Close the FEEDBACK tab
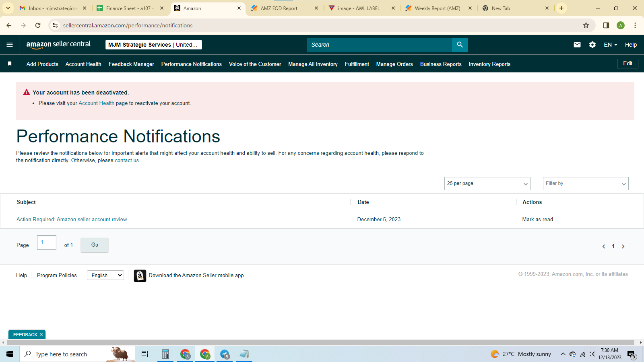 point(41,335)
